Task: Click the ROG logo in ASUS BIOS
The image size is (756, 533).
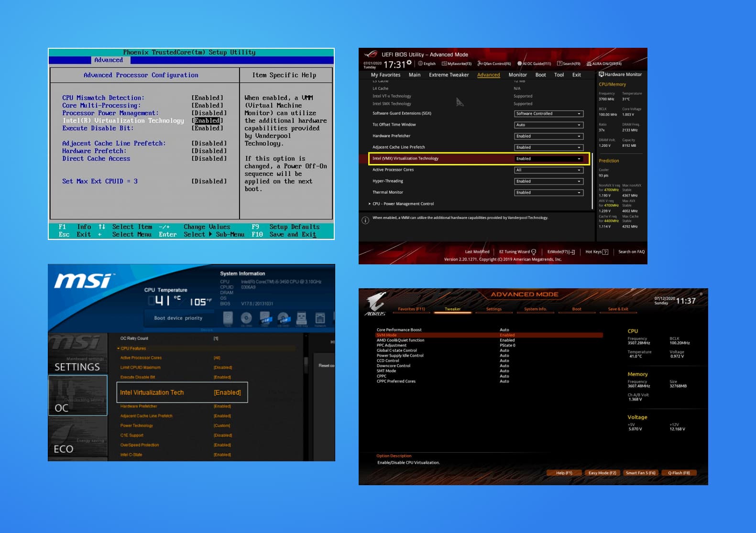Action: pos(371,54)
